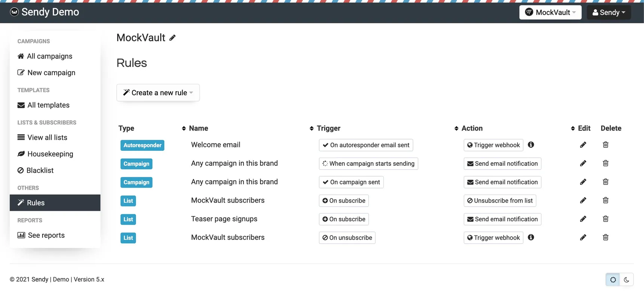
Task: Open Housekeeping in the sidebar
Action: click(x=50, y=154)
